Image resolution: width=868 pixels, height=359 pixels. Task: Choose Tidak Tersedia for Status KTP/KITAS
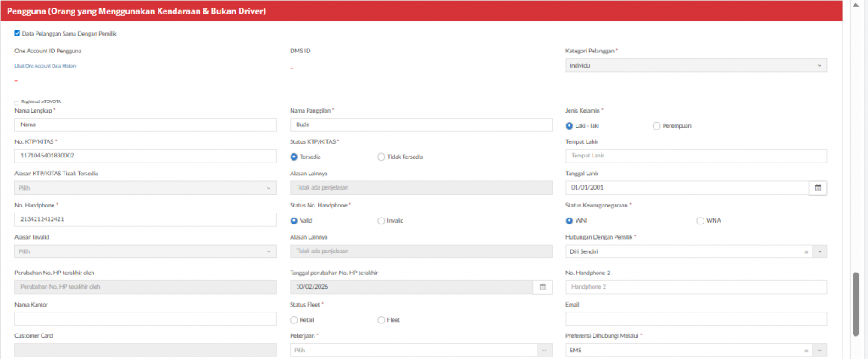[381, 157]
